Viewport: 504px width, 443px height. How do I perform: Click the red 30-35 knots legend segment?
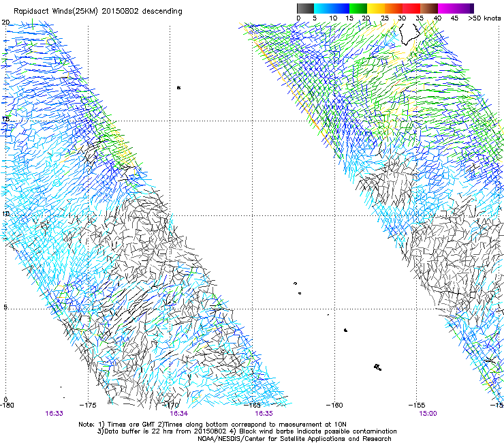[x=411, y=8]
